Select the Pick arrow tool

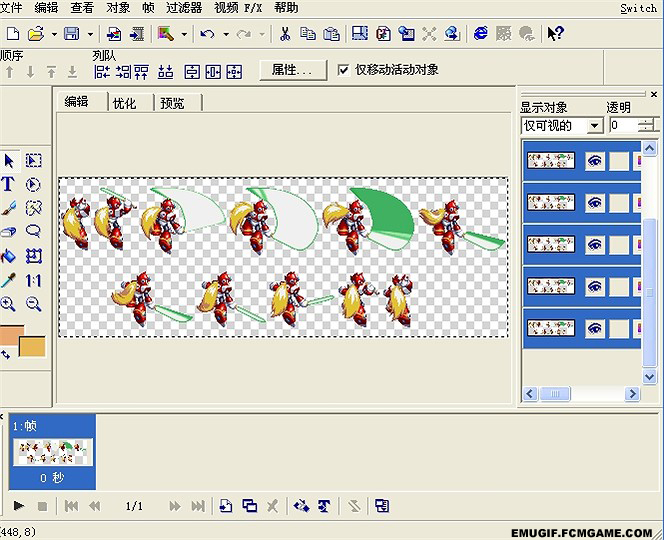[9, 161]
